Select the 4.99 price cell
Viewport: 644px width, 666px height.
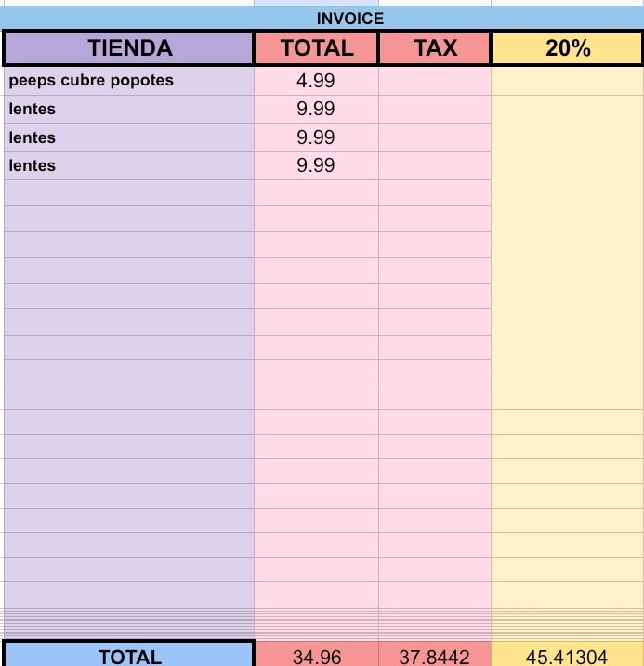(x=316, y=81)
